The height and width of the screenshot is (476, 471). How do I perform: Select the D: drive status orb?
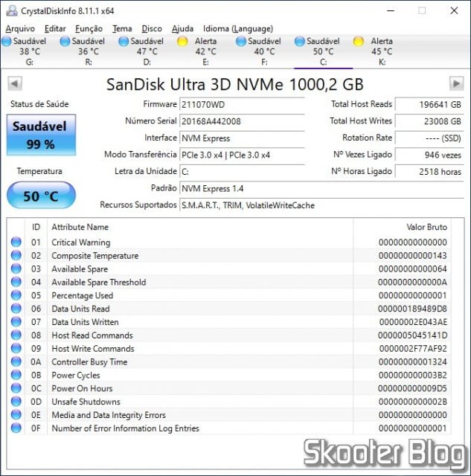(124, 42)
